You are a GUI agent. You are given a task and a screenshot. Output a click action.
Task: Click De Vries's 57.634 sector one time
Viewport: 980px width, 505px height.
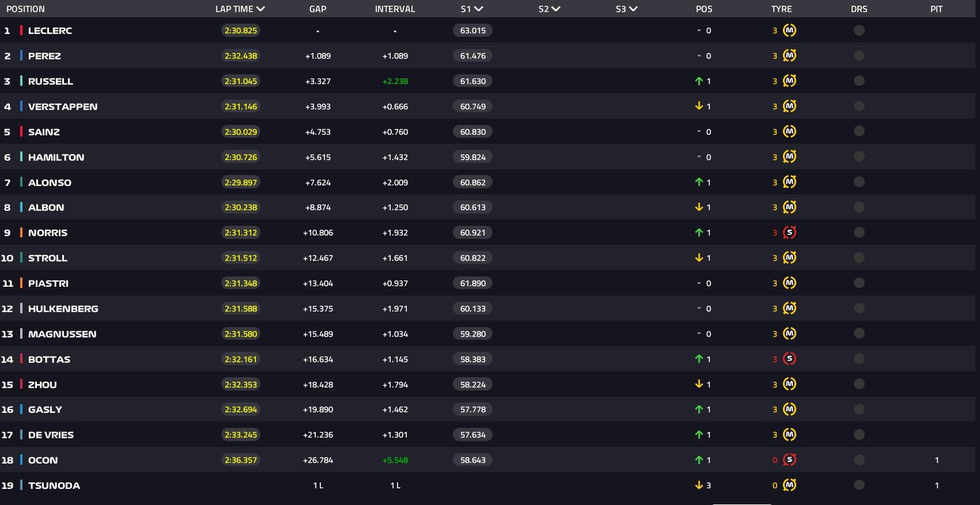pos(472,435)
